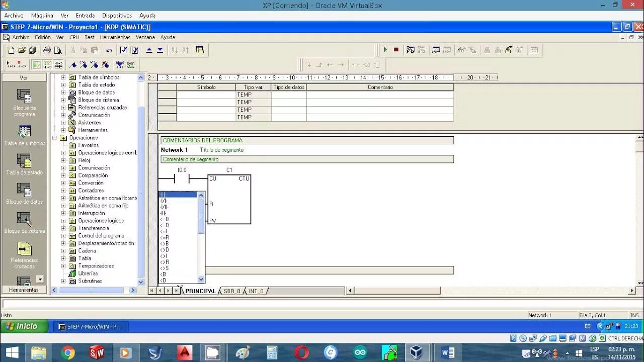
Task: Click Comentario de segmento field
Action: tap(307, 159)
